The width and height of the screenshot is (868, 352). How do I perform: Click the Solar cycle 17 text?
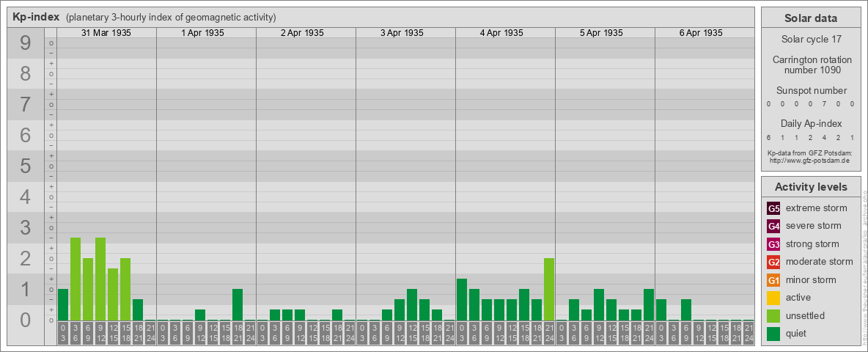811,40
